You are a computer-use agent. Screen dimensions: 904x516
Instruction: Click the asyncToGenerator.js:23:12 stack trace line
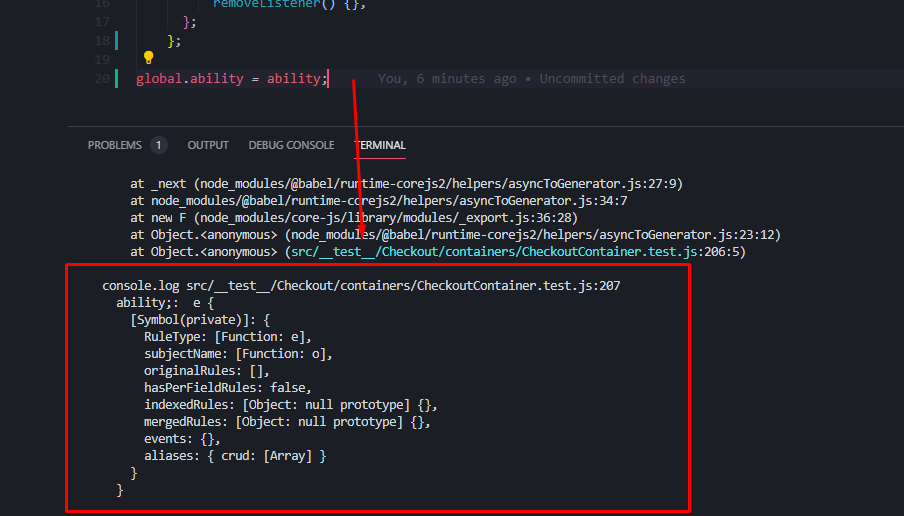pyautogui.click(x=455, y=235)
